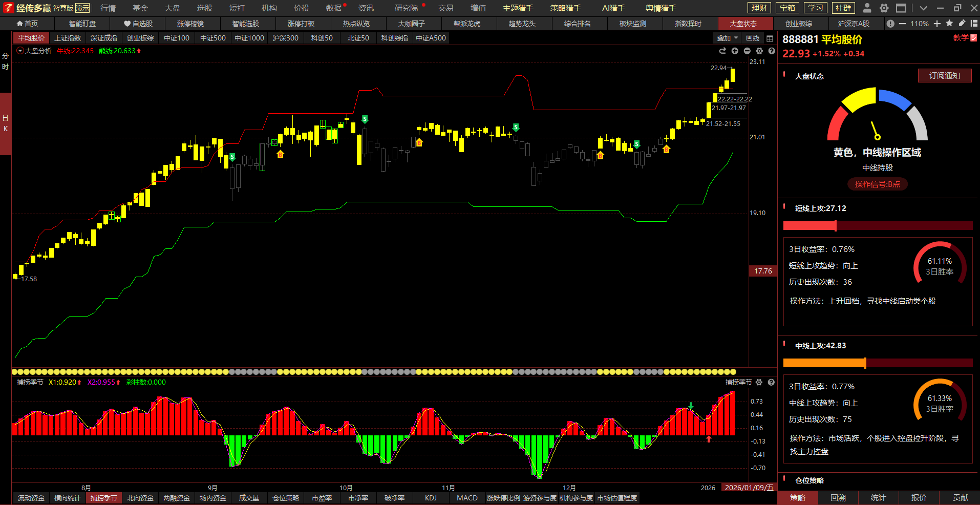Click the 订阅通知 subscribe button
The width and height of the screenshot is (980, 505).
[944, 76]
